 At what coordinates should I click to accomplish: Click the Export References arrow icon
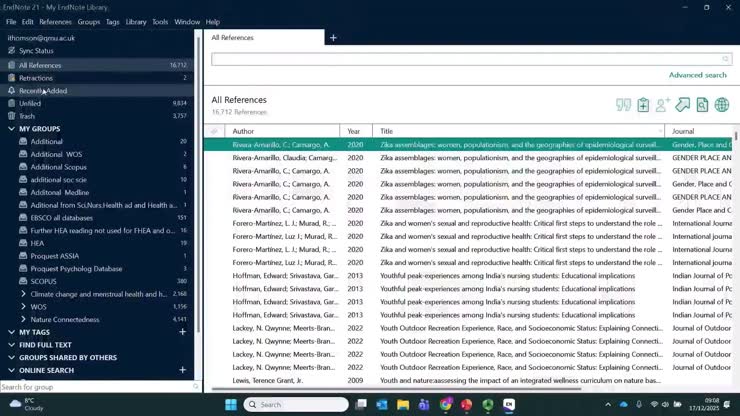click(x=682, y=105)
